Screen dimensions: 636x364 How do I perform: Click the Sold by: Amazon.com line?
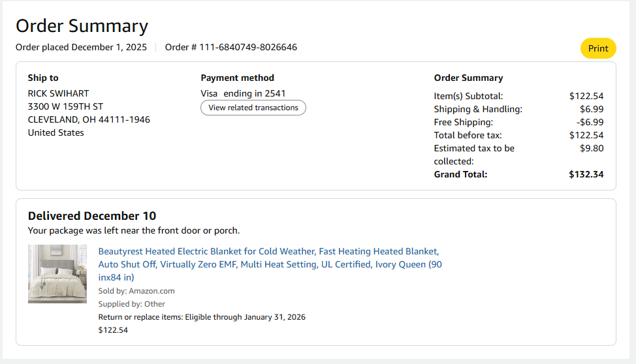coord(136,291)
